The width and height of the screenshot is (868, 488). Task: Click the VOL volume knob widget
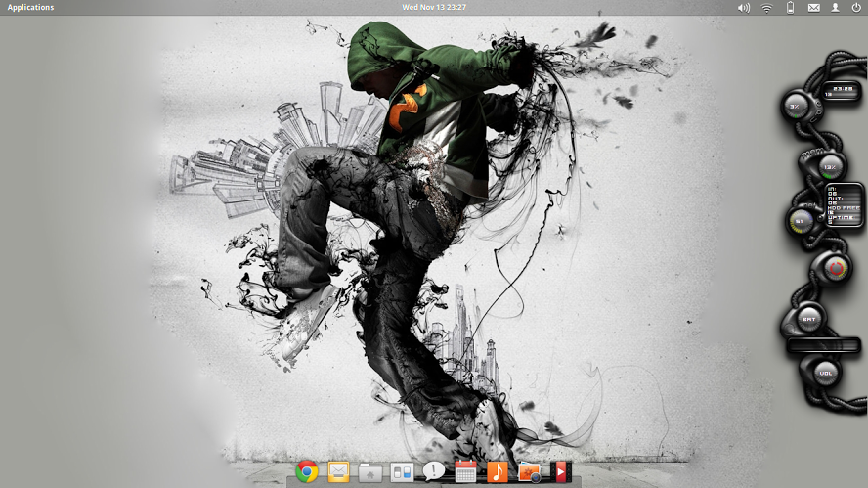pos(825,373)
